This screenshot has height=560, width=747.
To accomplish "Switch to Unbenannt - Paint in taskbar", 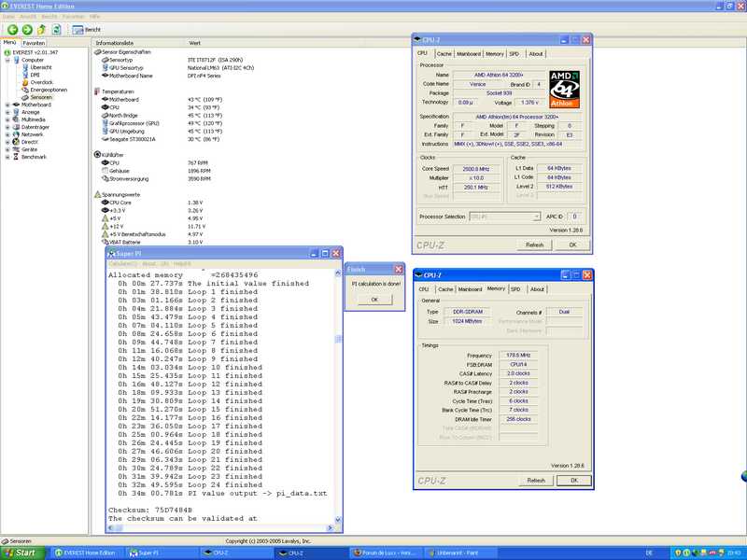I will (x=460, y=553).
